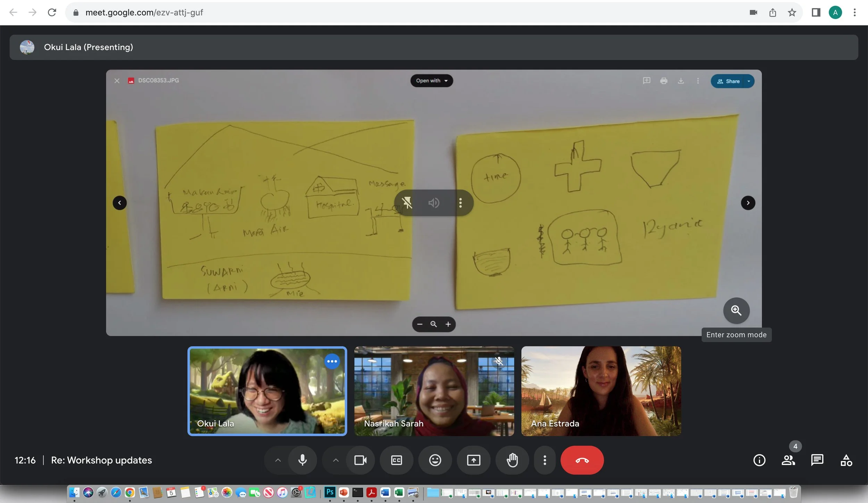Toggle closed captions CC button
Screen dimensions: 868x503
(x=397, y=460)
